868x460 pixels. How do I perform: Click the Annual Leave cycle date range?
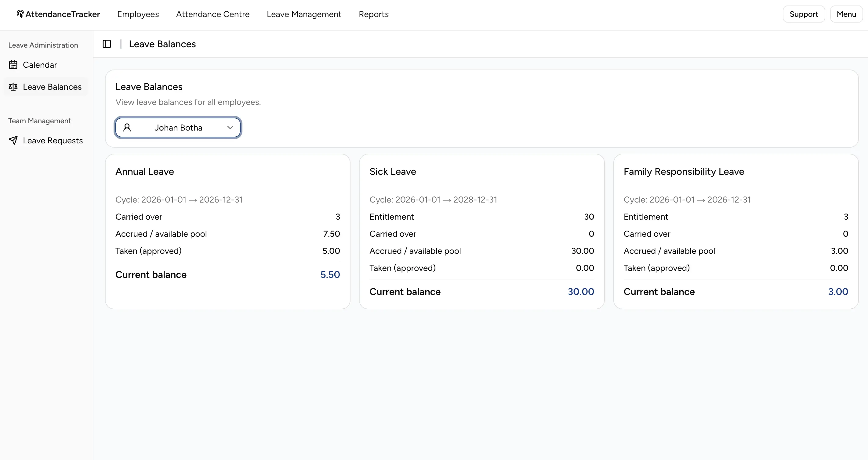click(179, 200)
